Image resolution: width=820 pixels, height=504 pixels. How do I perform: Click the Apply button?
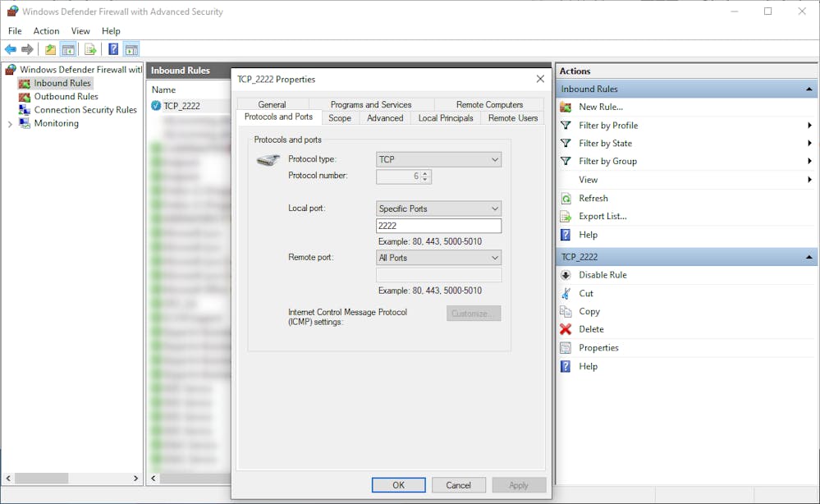pyautogui.click(x=519, y=485)
